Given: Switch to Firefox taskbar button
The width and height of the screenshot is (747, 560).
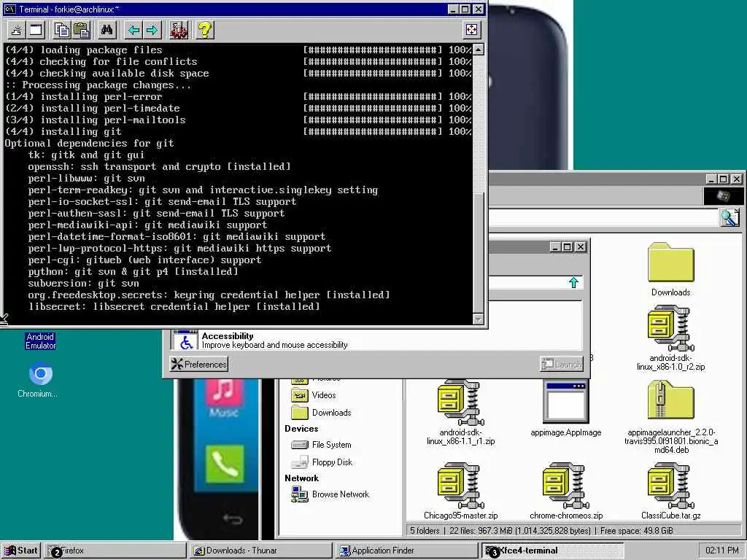Looking at the screenshot, I should click(115, 551).
